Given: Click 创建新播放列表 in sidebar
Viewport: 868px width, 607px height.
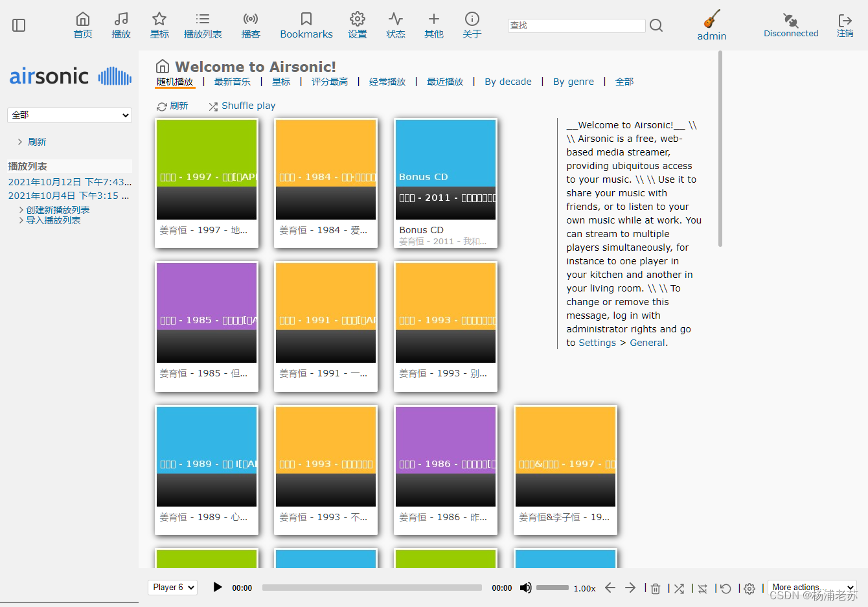Looking at the screenshot, I should pos(58,210).
